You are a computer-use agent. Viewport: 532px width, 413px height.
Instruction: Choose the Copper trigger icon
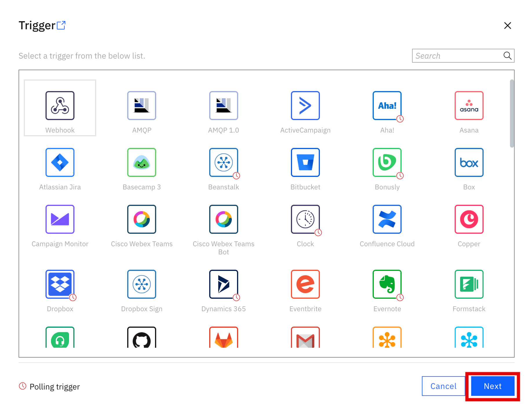[x=469, y=219]
